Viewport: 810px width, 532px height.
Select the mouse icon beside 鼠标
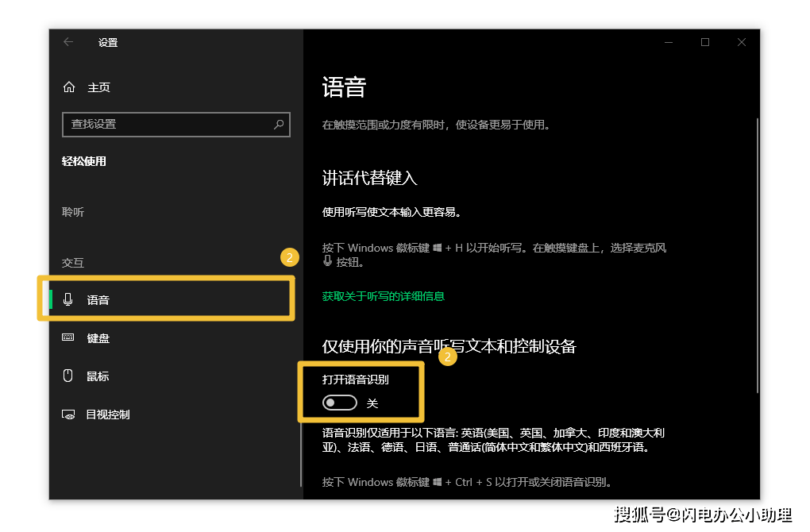[67, 376]
